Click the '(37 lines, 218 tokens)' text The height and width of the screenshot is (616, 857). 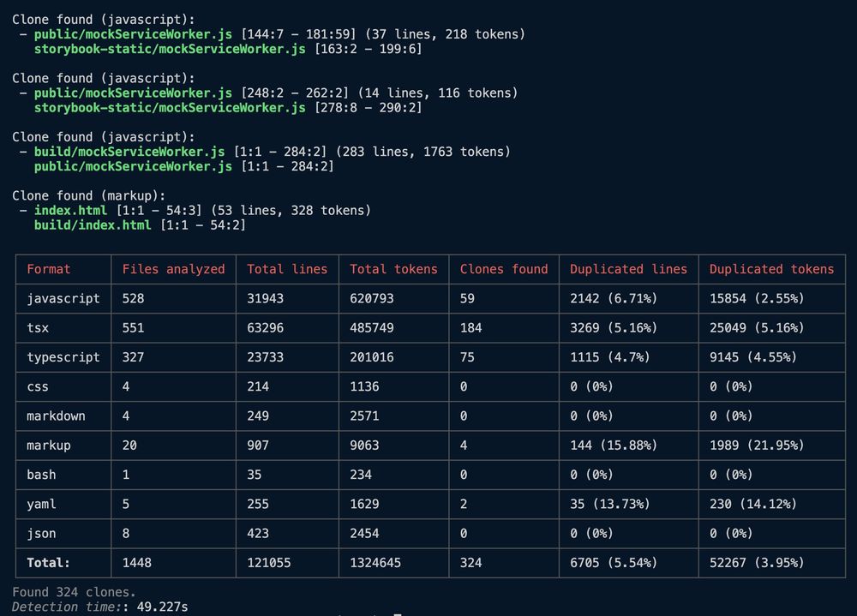445,34
